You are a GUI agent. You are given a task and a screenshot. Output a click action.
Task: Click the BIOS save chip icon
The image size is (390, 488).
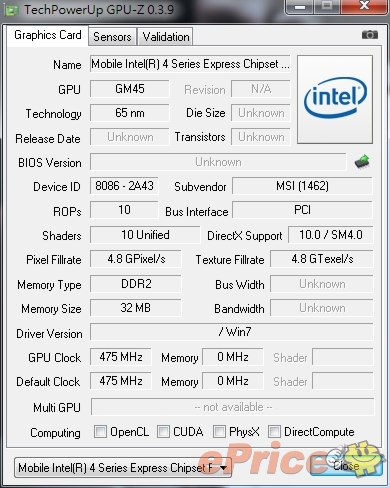point(362,162)
